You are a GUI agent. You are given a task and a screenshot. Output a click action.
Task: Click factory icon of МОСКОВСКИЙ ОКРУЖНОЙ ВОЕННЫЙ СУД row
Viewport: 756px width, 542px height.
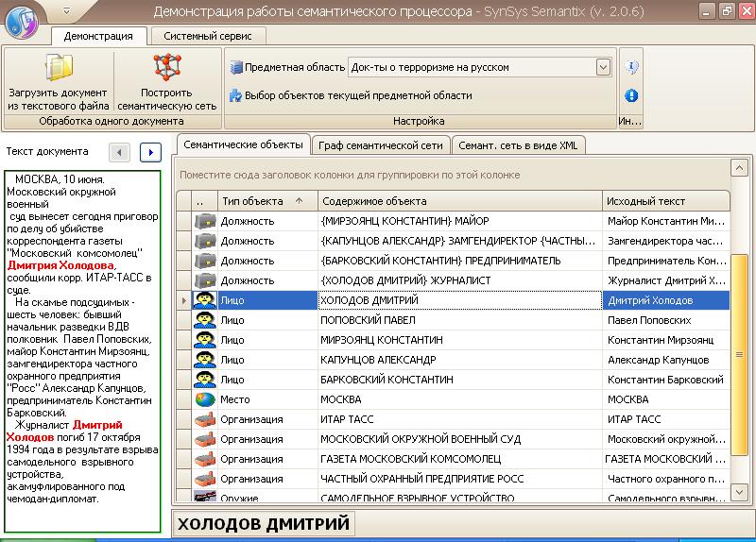click(205, 439)
